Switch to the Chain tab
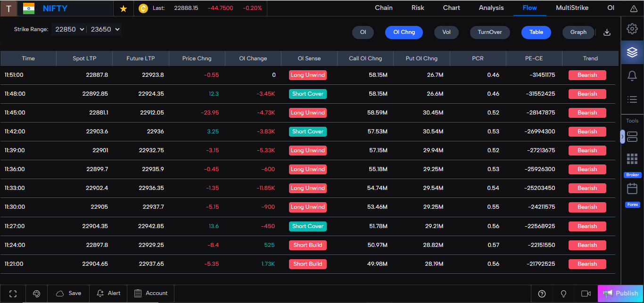 click(x=383, y=8)
